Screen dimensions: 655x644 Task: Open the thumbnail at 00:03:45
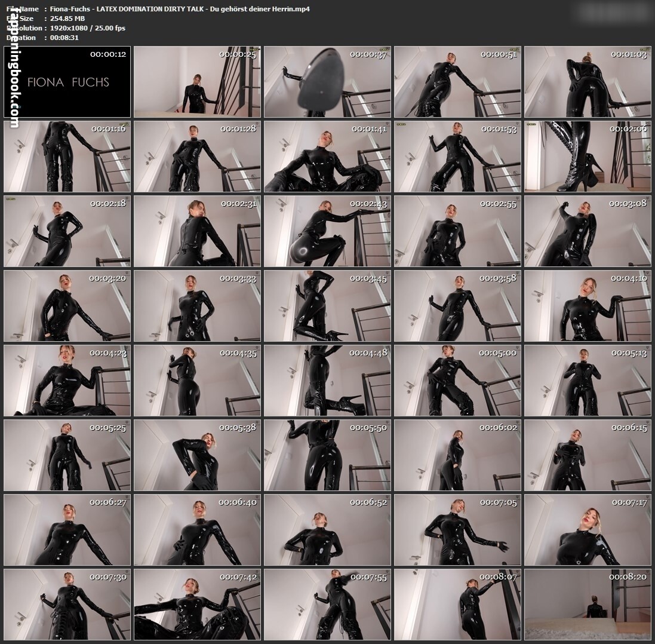(x=327, y=306)
